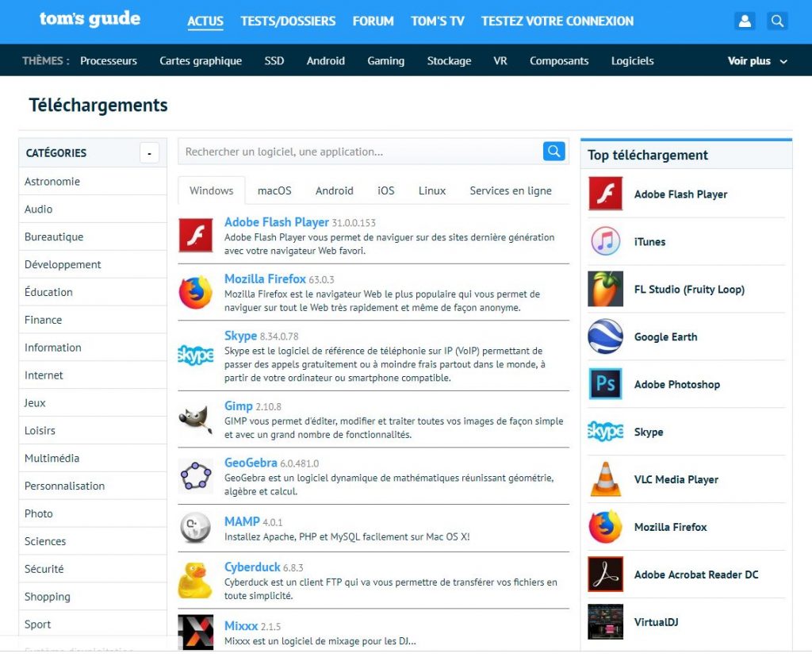
Task: Go to the FORUM section
Action: 373,21
